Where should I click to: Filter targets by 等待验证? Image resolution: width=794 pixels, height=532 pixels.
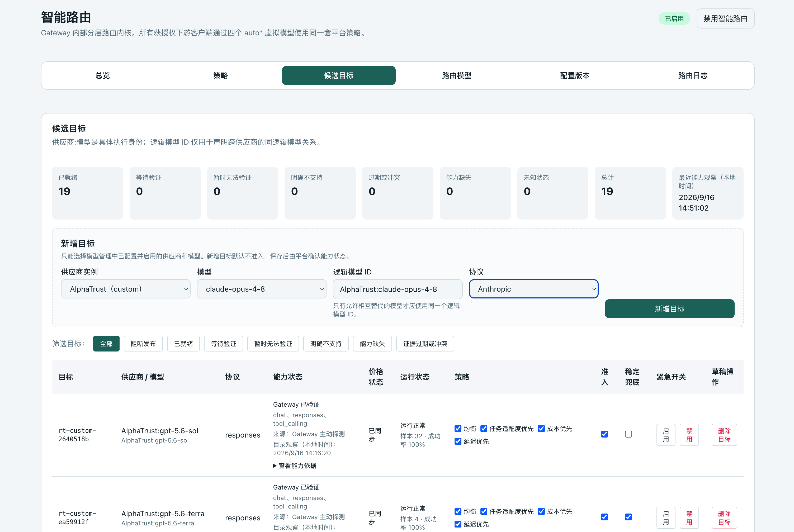pyautogui.click(x=224, y=344)
